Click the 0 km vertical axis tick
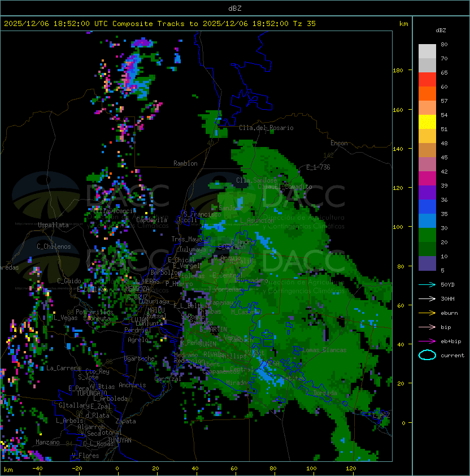470x476 pixels. [x=403, y=423]
